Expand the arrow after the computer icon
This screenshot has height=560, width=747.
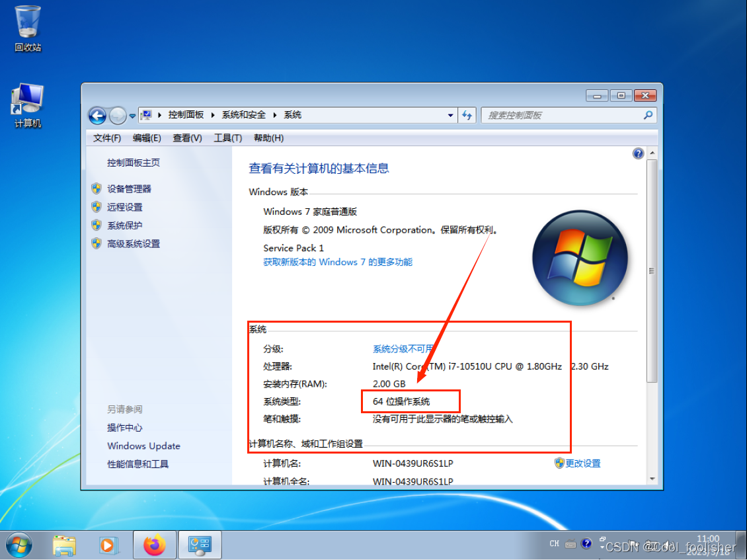click(159, 115)
